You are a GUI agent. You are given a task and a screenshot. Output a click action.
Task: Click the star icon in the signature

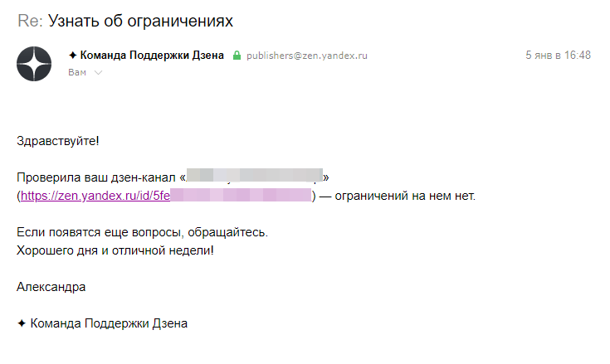click(x=22, y=323)
